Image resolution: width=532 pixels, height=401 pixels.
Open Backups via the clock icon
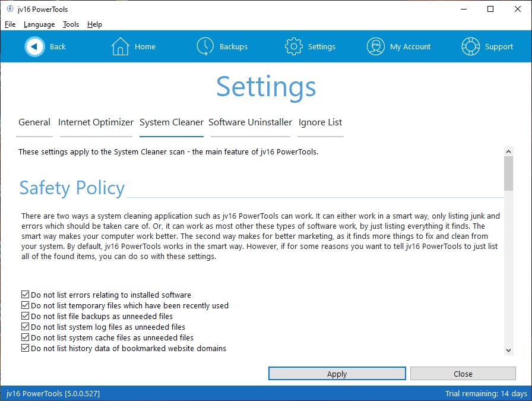pyautogui.click(x=205, y=46)
